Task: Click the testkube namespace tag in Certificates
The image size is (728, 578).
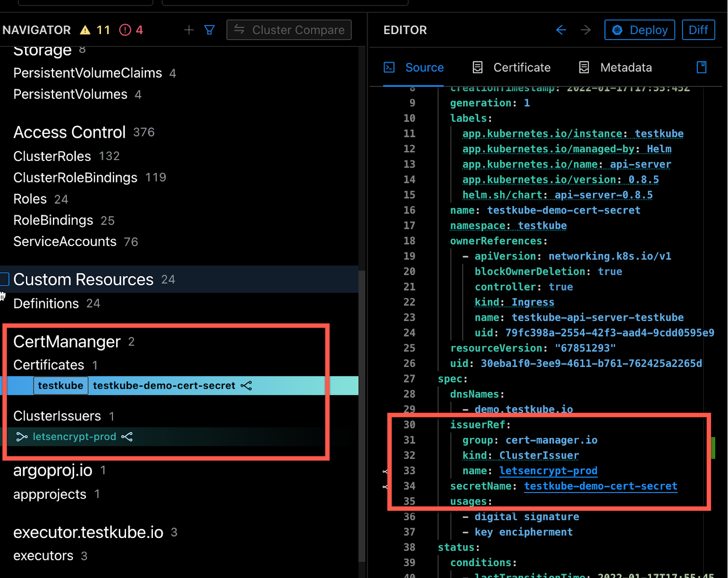Action: coord(61,386)
